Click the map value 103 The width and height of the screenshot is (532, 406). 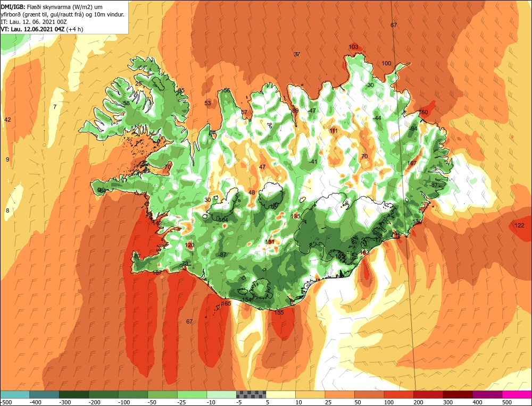[353, 47]
